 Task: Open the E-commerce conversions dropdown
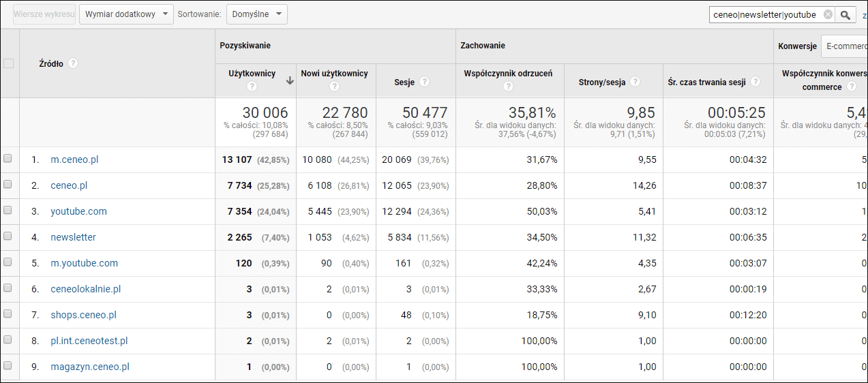pos(844,46)
